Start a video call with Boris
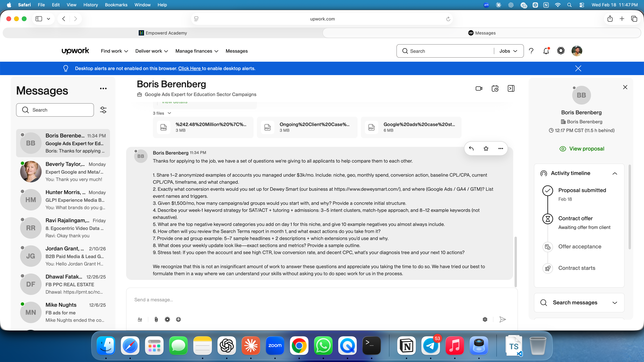The height and width of the screenshot is (362, 644). [479, 88]
